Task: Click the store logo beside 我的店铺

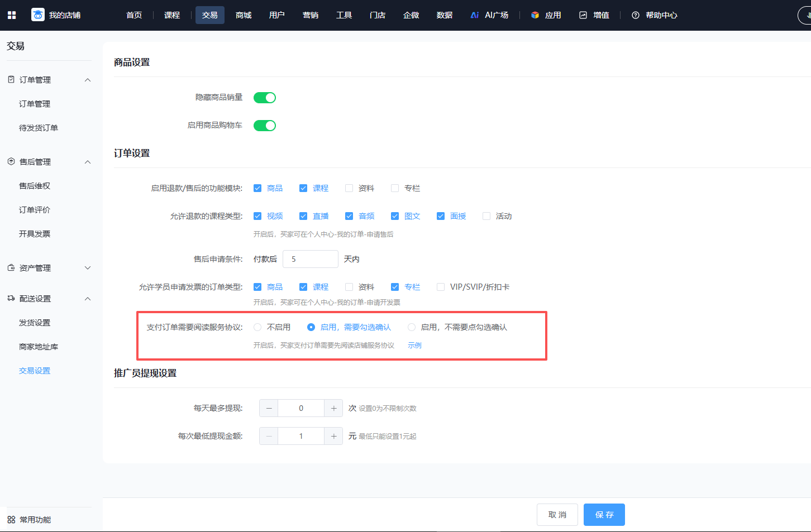Action: 38,15
